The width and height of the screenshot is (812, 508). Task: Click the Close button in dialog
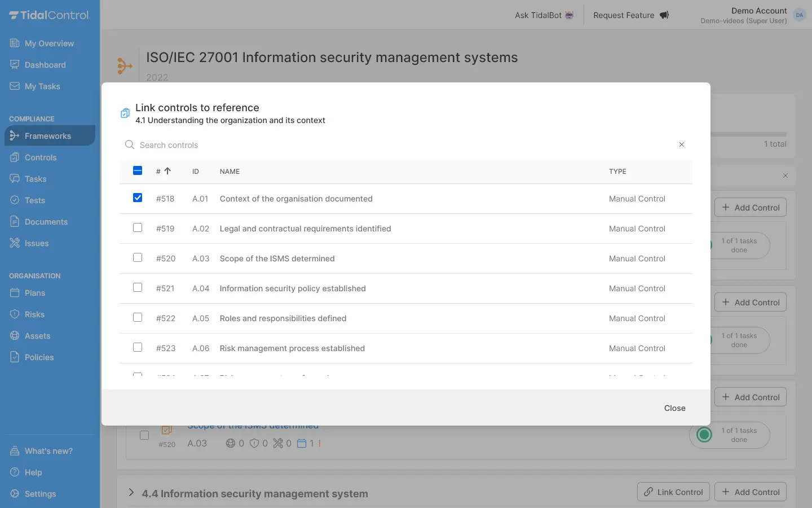[674, 408]
